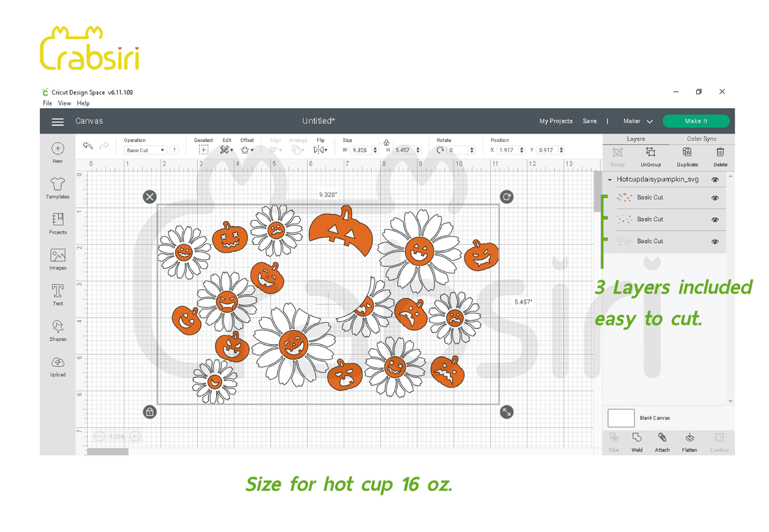769x532 pixels.
Task: Toggle visibility of third Basic Cut layer
Action: coord(715,242)
